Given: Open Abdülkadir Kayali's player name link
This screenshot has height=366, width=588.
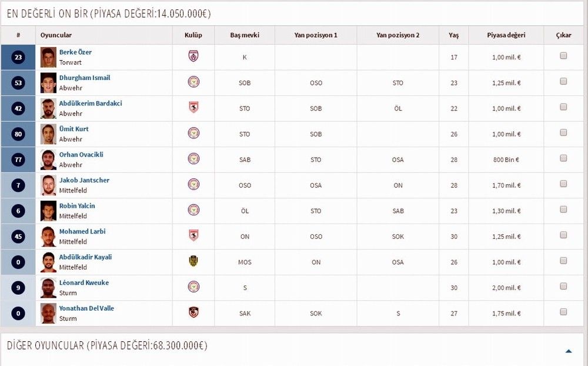Looking at the screenshot, I should click(x=85, y=257).
